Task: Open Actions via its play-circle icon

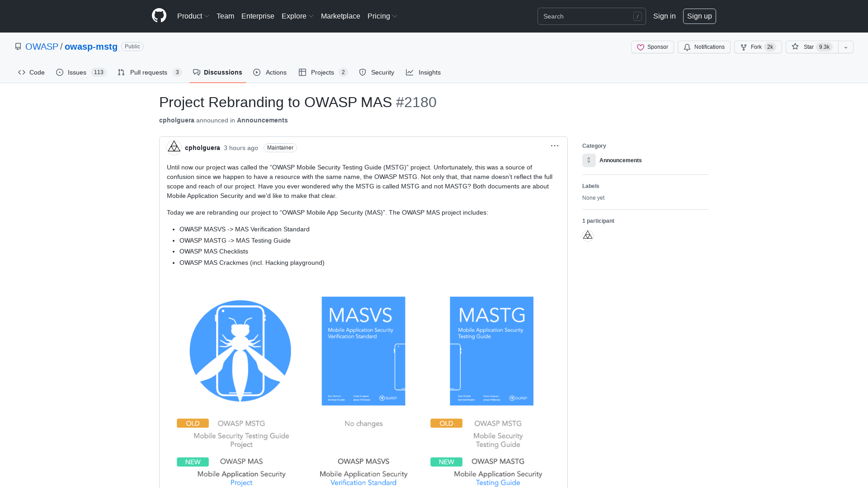Action: click(x=257, y=72)
